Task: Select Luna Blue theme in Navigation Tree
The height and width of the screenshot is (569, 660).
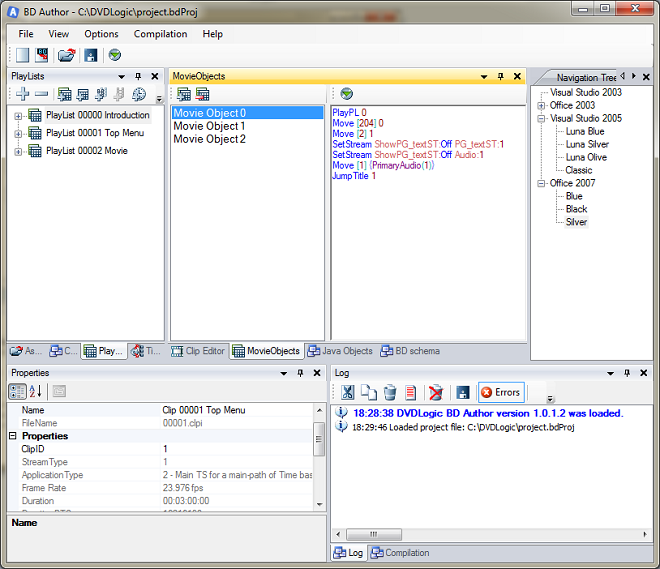Action: click(x=584, y=131)
